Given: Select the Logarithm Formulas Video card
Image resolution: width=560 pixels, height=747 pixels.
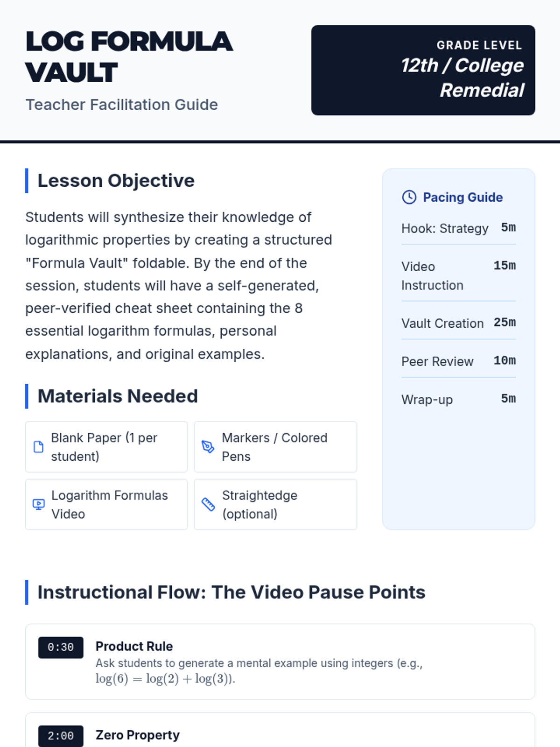Looking at the screenshot, I should click(106, 504).
